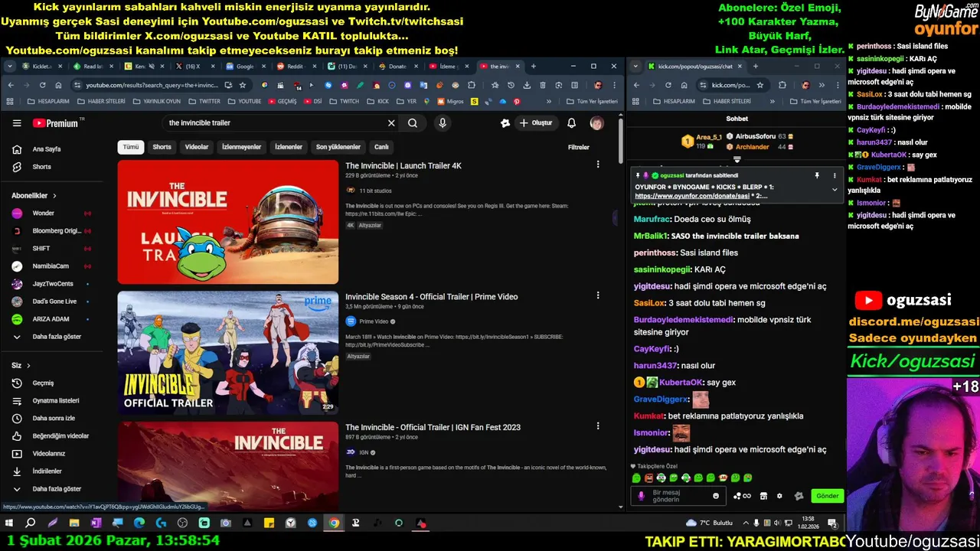Clear the YouTube search box text
The height and width of the screenshot is (551, 980).
point(391,123)
